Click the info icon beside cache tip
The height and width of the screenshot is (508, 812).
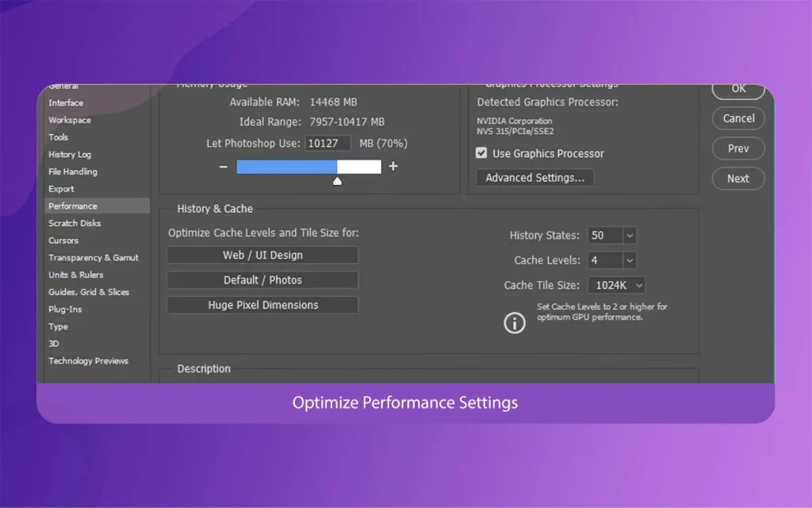pos(514,323)
